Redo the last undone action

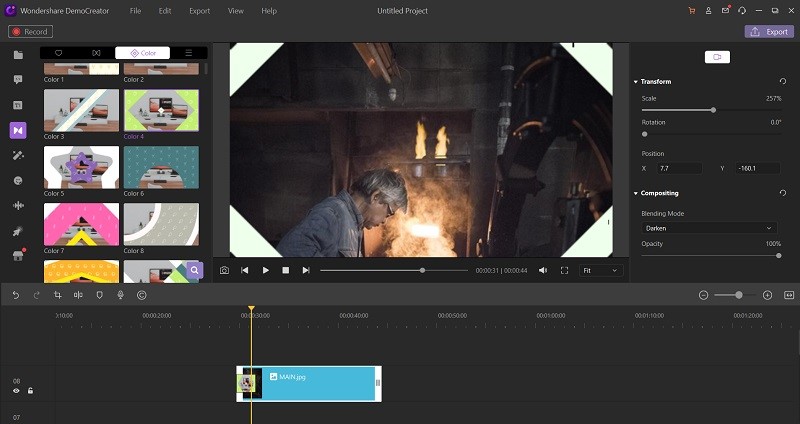click(37, 295)
